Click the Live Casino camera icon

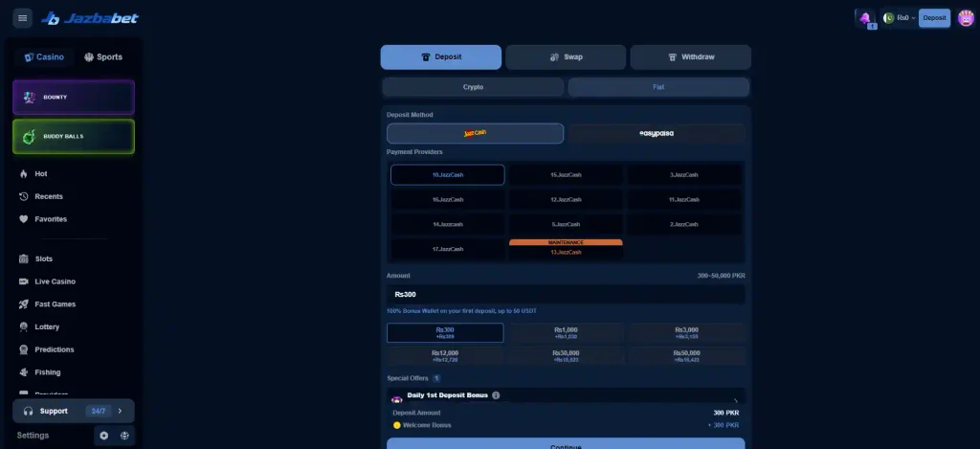tap(24, 281)
